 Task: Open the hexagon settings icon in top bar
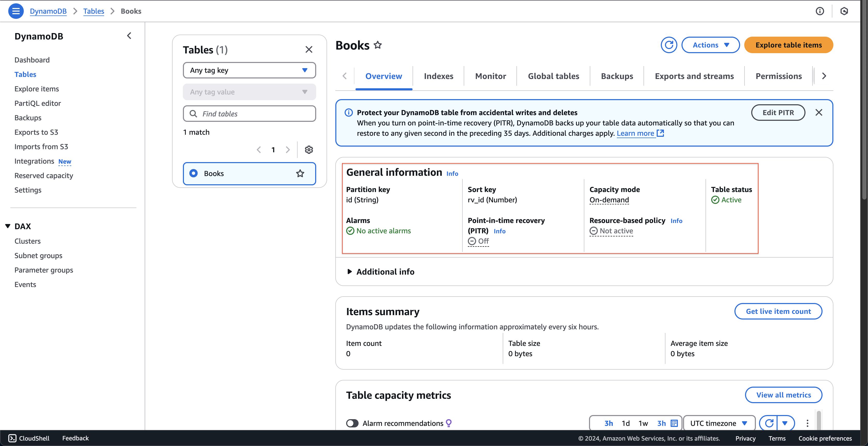click(844, 11)
